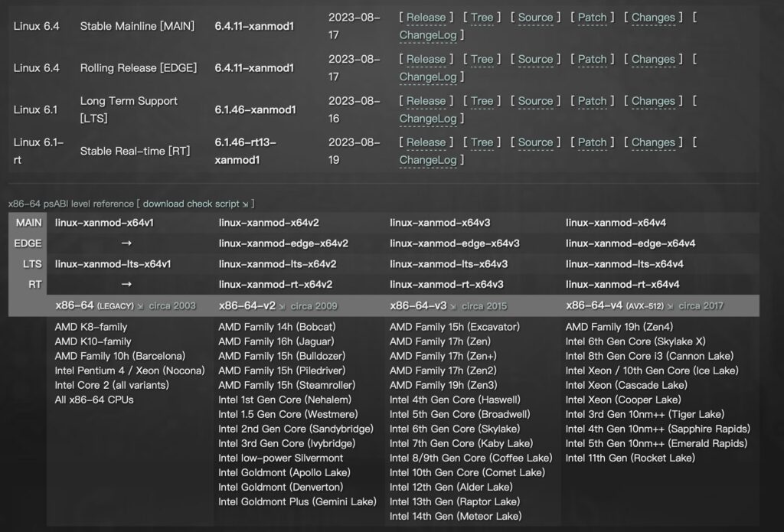Image resolution: width=784 pixels, height=532 pixels.
Task: Open Changes link for Stable Mainline [MAIN]
Action: pos(653,18)
